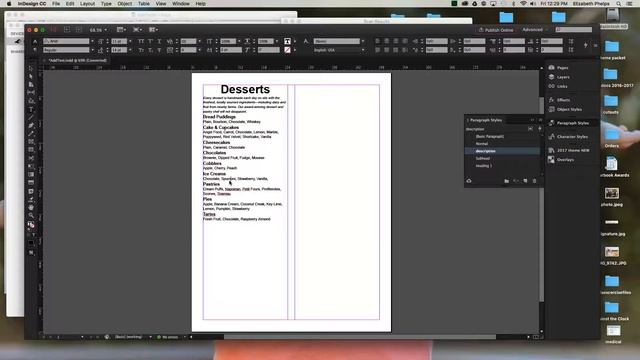
Task: Delete selected style with trash icon
Action: coord(534,181)
